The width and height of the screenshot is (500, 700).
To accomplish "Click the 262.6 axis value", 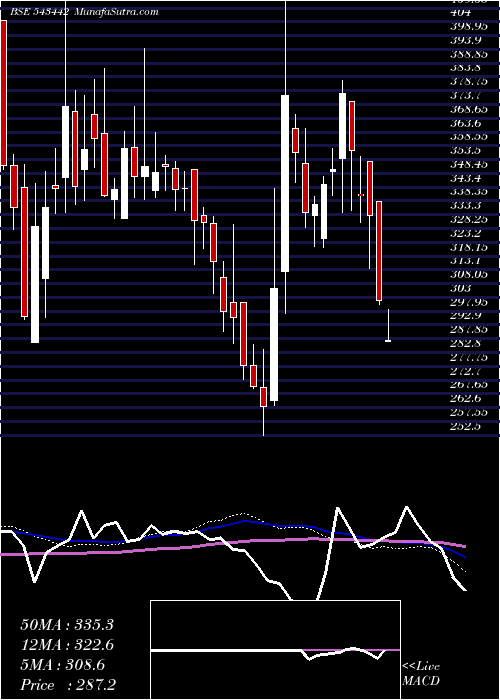I will (x=466, y=399).
